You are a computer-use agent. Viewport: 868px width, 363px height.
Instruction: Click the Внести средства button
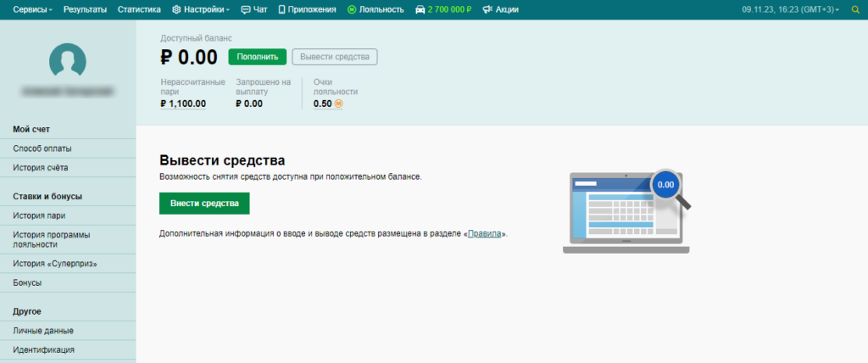click(204, 204)
